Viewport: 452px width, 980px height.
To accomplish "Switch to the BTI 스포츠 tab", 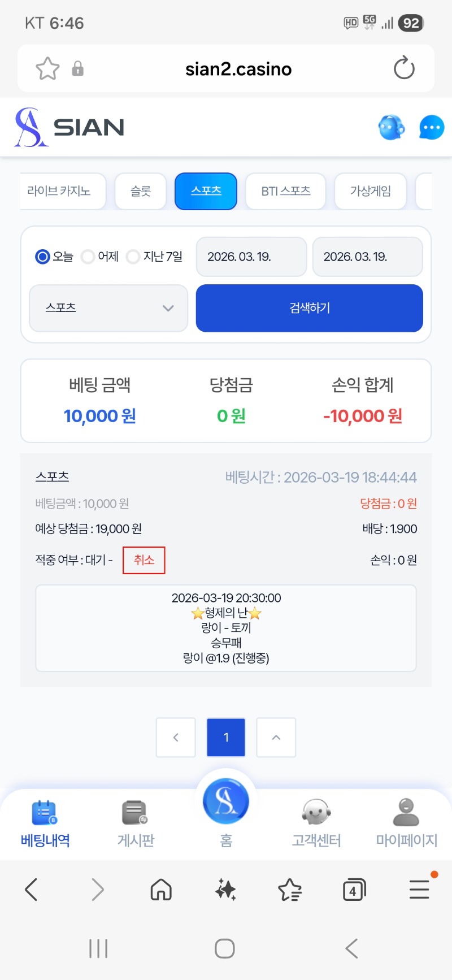I will (285, 191).
